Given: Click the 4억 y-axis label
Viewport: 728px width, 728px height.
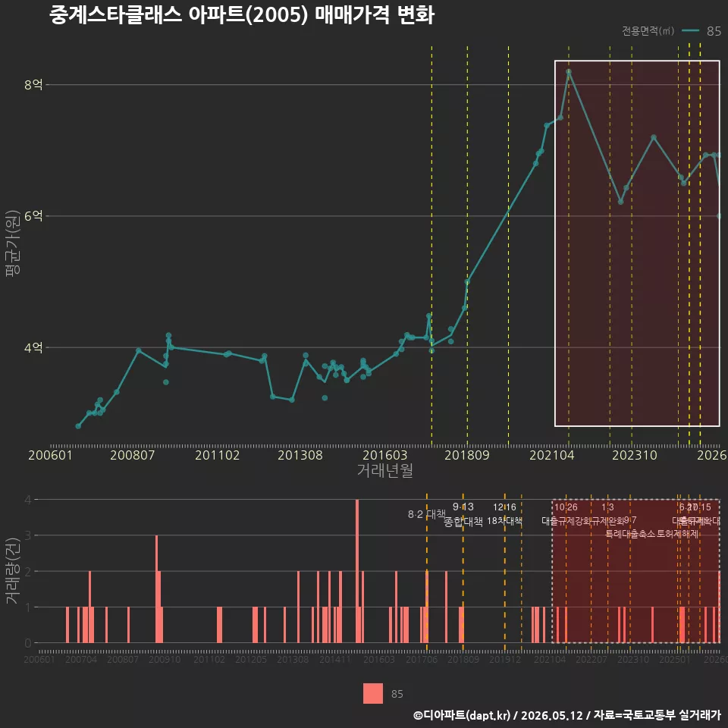Looking at the screenshot, I should click(33, 347).
